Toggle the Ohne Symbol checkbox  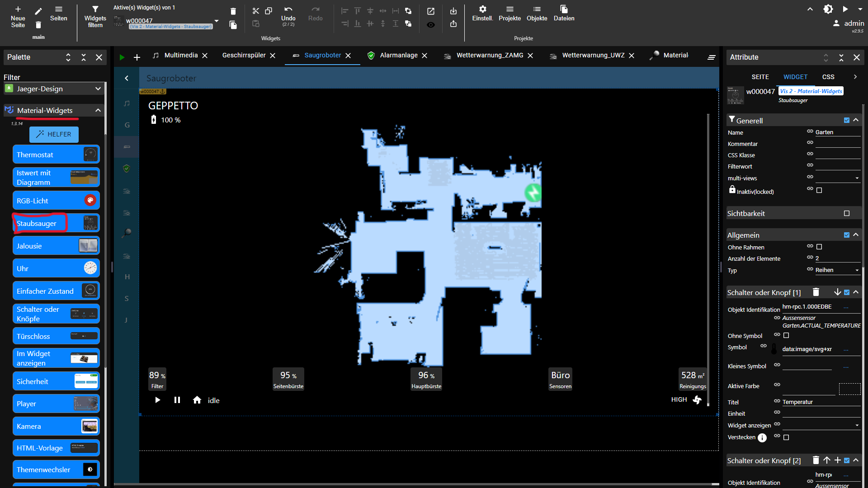click(786, 335)
